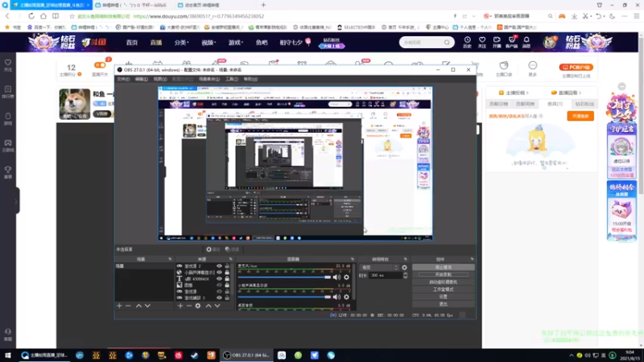The height and width of the screenshot is (362, 644).
Task: Open transition properties gear icon
Action: [x=405, y=268]
